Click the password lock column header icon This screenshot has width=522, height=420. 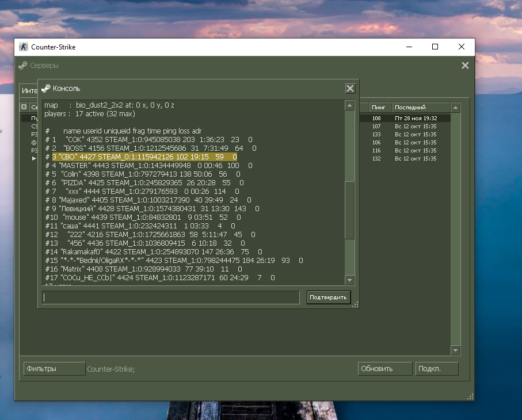coord(24,107)
